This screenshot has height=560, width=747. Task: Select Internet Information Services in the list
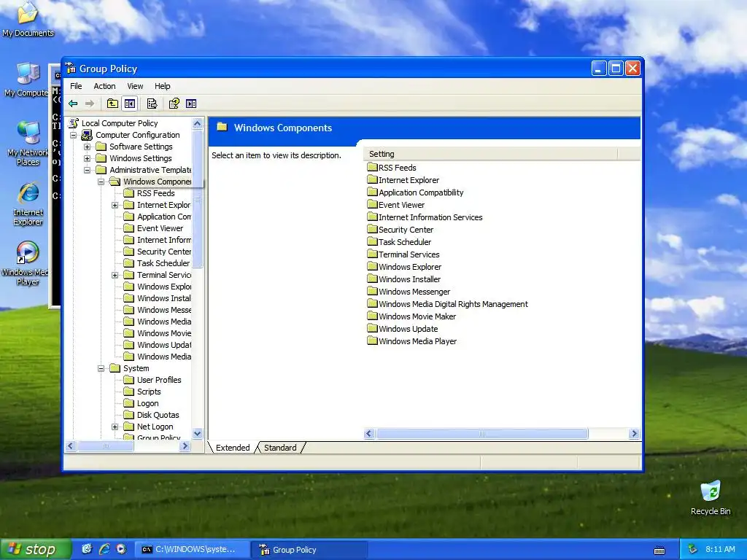click(x=425, y=217)
